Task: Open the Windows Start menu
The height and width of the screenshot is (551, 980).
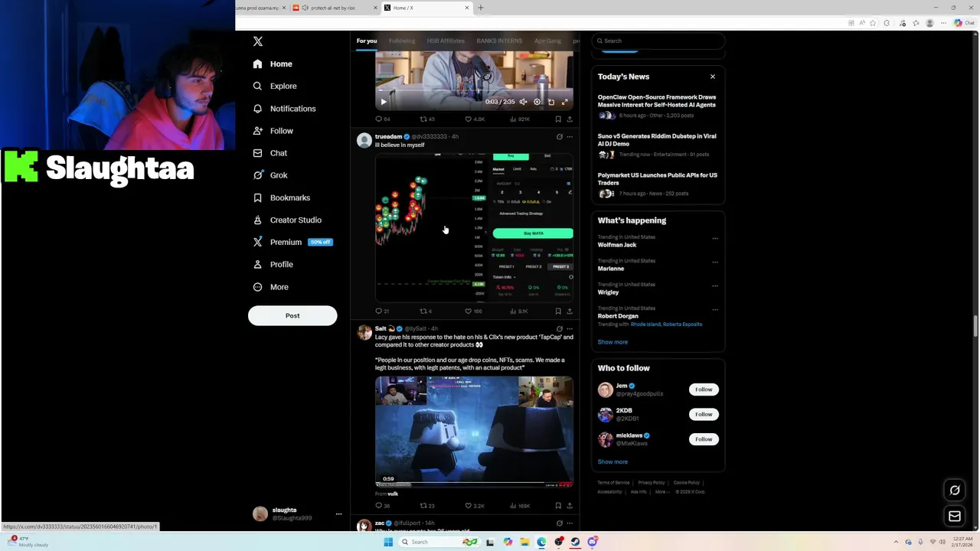Action: (x=388, y=542)
